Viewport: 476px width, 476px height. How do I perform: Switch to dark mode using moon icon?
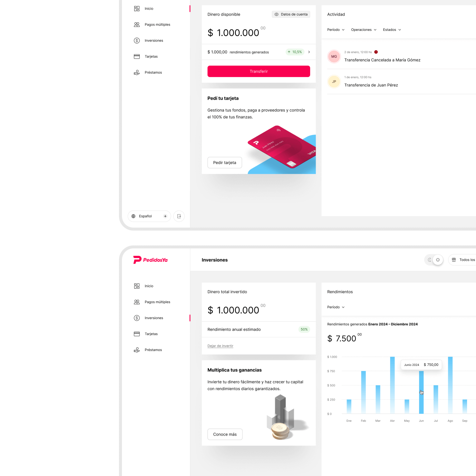429,260
